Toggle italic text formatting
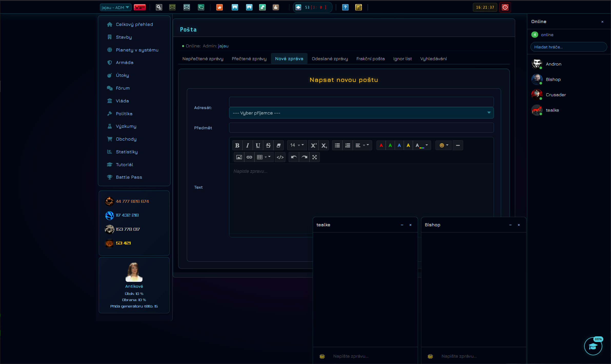 (248, 145)
